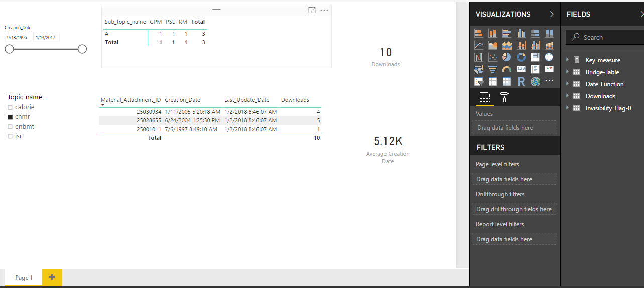Sort table by Creation_Date column header
Screen dimensions: 644x288
tap(182, 100)
